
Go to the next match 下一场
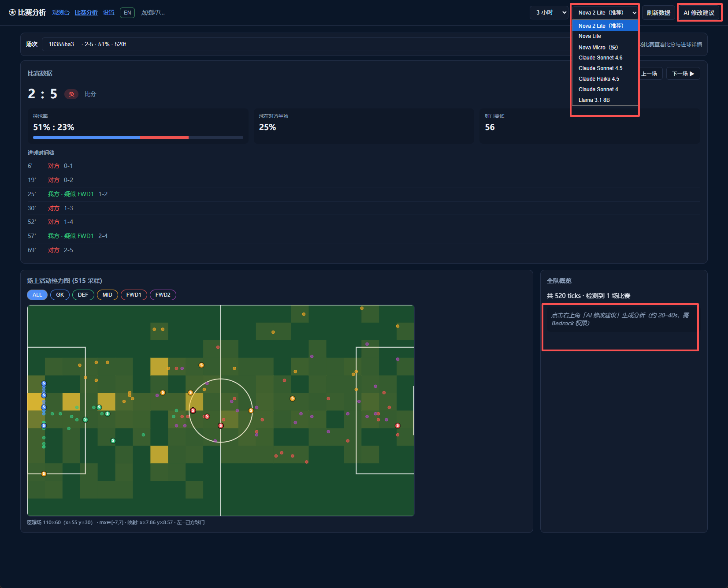tap(683, 74)
